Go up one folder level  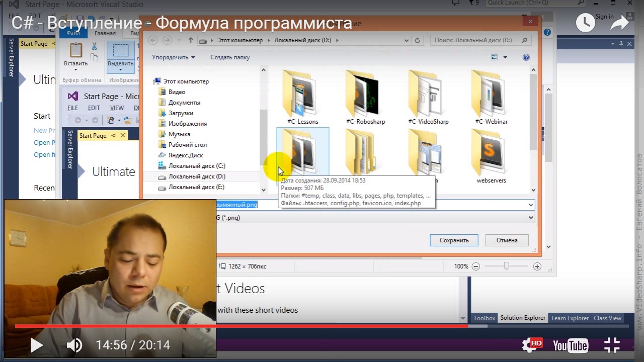pyautogui.click(x=191, y=40)
